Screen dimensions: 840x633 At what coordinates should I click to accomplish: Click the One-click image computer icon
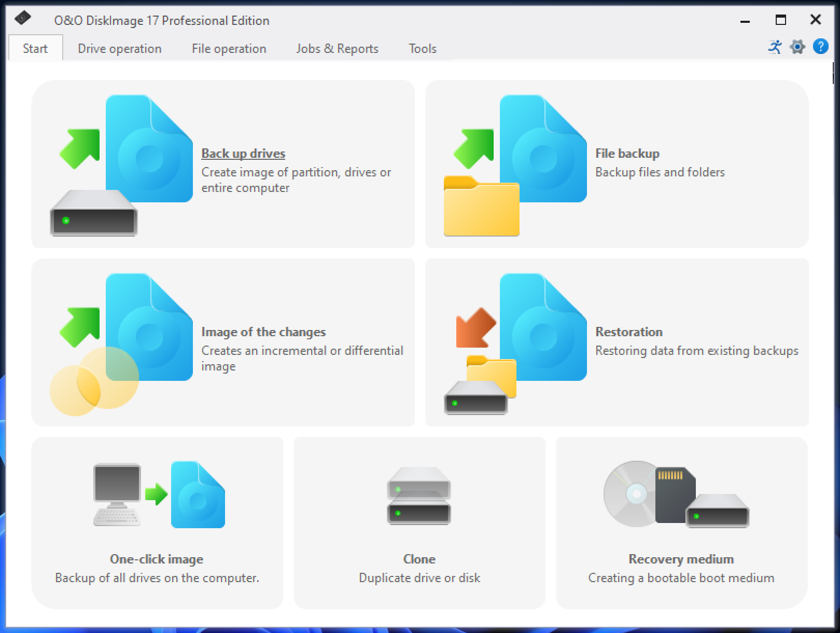coord(159,494)
